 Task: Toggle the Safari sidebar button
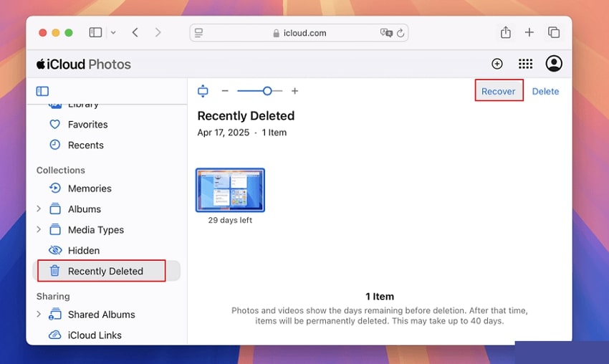(95, 33)
